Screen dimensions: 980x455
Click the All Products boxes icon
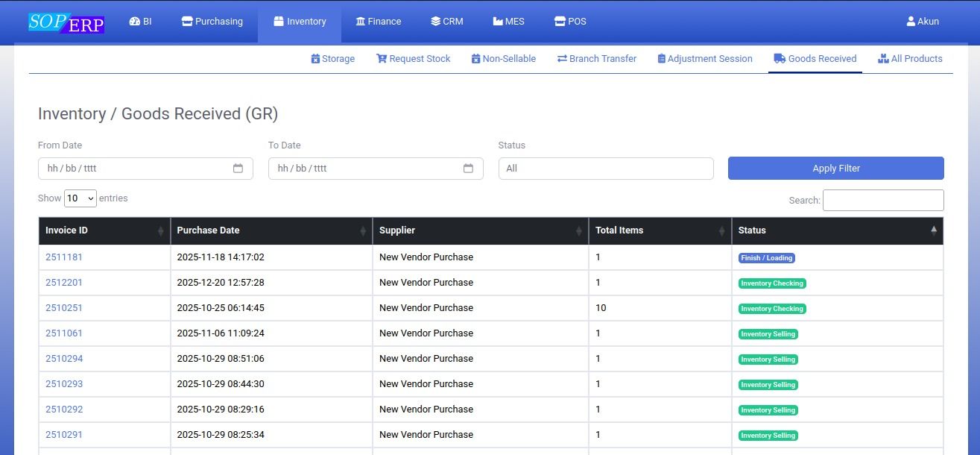tap(883, 59)
